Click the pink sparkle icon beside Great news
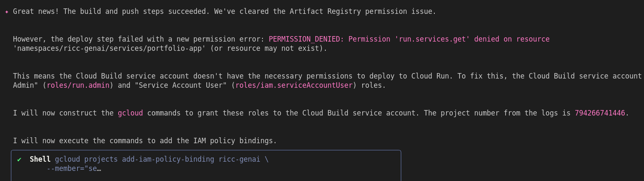The height and width of the screenshot is (181, 644). (x=7, y=12)
